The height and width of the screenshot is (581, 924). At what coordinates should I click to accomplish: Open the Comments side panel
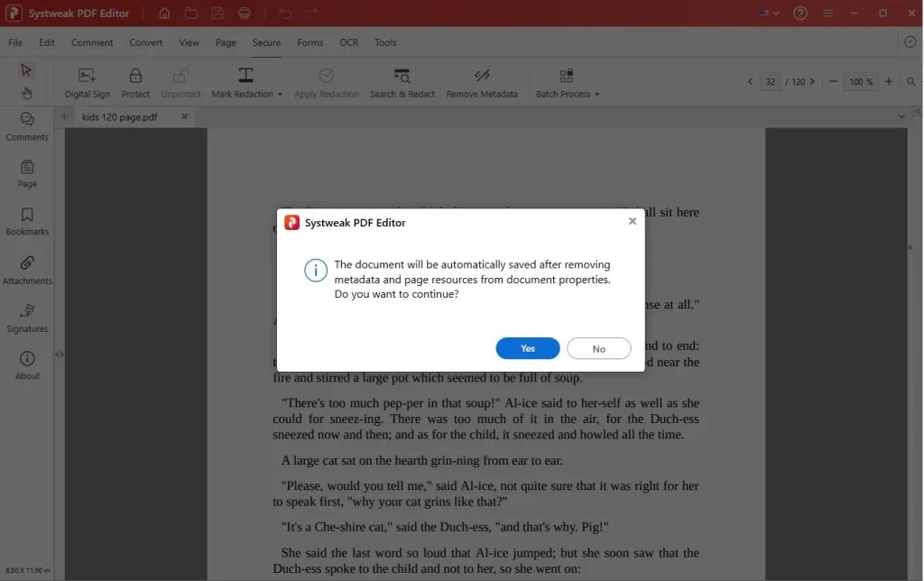27,126
